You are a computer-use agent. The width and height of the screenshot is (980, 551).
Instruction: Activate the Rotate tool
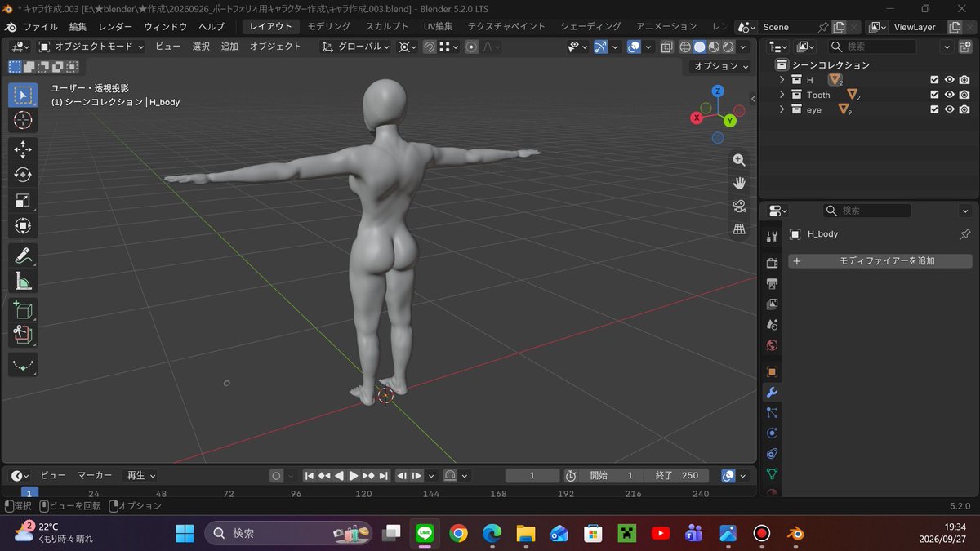pyautogui.click(x=23, y=175)
